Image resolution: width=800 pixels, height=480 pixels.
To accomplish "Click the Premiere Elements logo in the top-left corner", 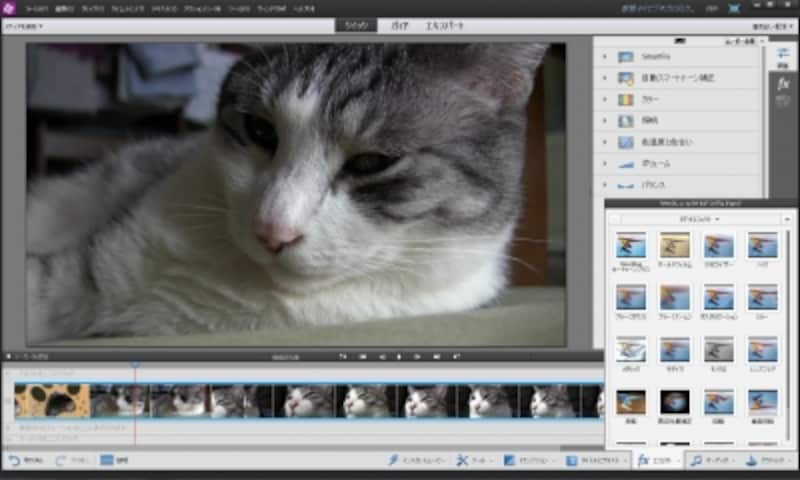I will point(9,8).
